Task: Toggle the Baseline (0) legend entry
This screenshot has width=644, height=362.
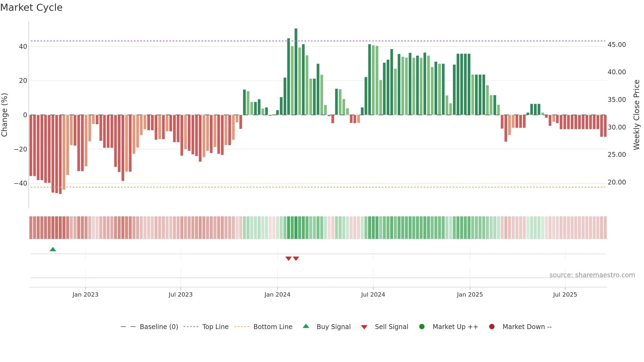Action: [149, 327]
